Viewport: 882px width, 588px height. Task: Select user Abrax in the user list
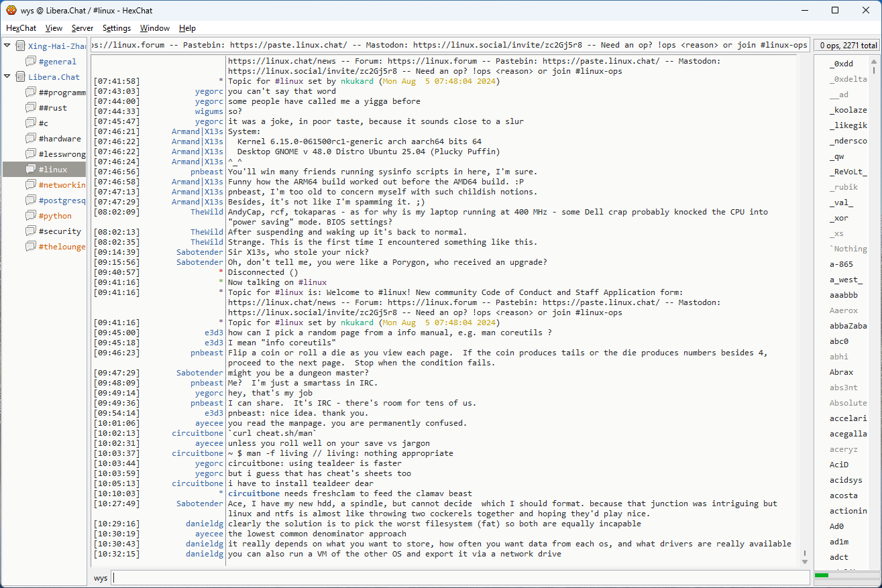[x=841, y=372]
